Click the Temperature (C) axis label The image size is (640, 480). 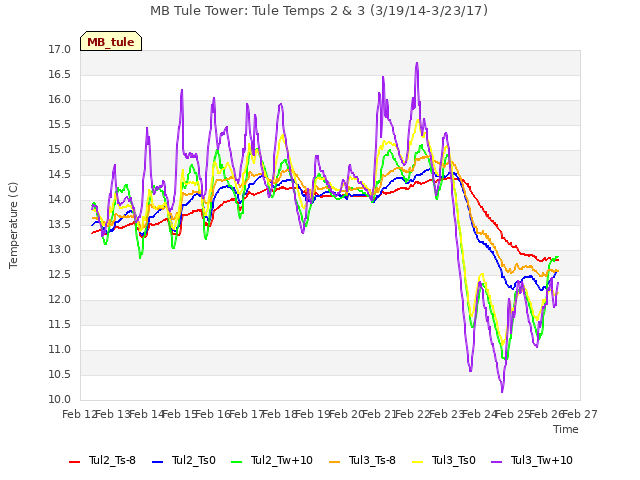click(x=13, y=225)
